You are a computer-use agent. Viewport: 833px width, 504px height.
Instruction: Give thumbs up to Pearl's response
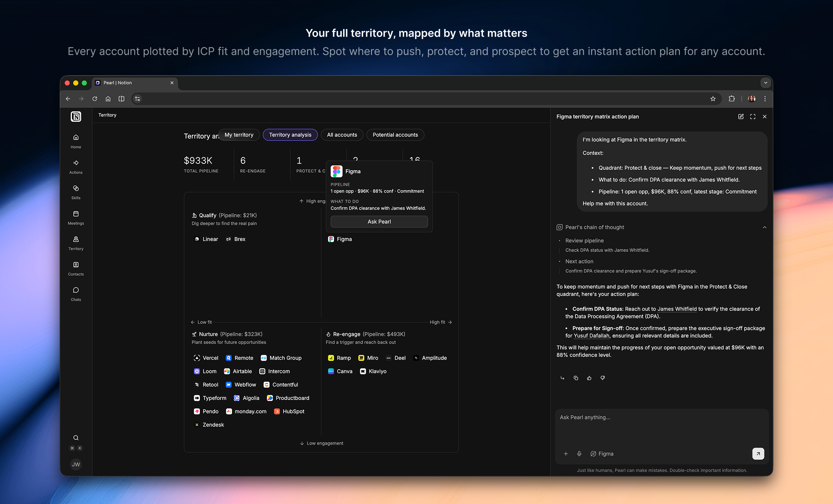coord(589,378)
